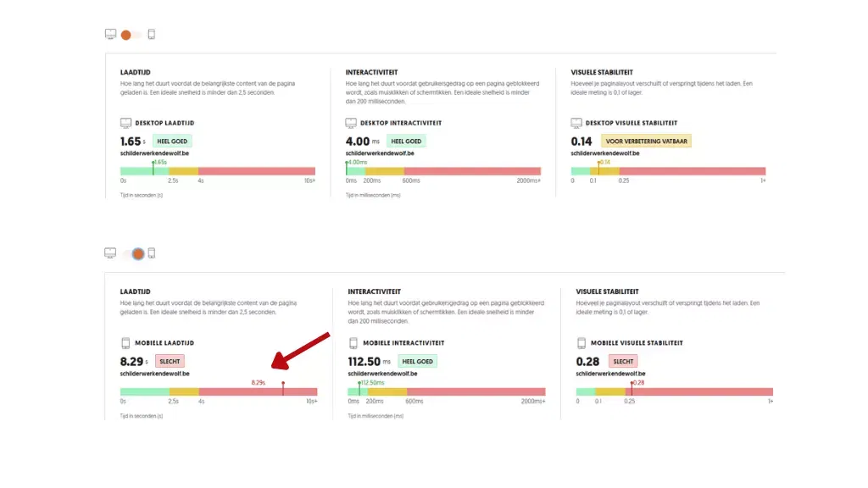Image resolution: width=868 pixels, height=488 pixels.
Task: Open the schilderwerkendewolf.be link under MOBIELE INTERACTIVITEIT
Action: click(x=382, y=375)
